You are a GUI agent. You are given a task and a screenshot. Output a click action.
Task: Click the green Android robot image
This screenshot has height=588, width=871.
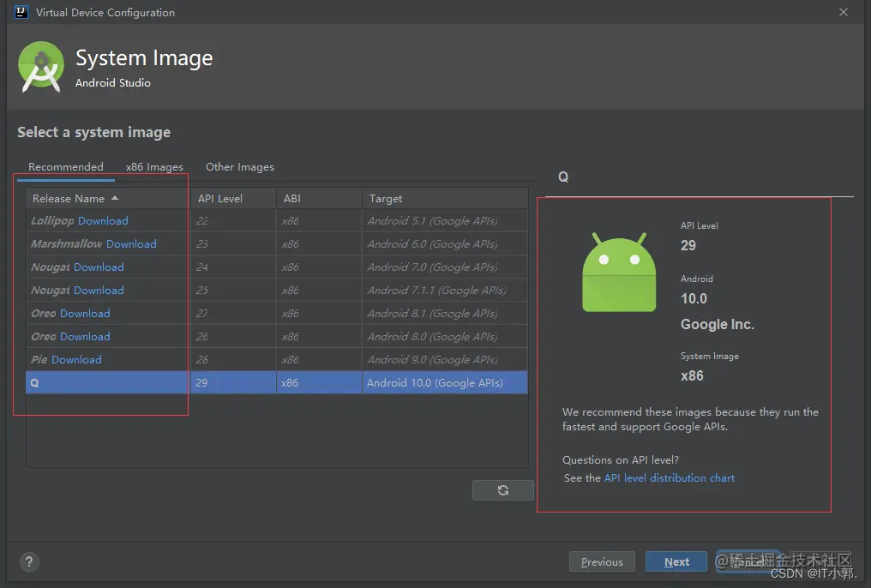pos(619,272)
